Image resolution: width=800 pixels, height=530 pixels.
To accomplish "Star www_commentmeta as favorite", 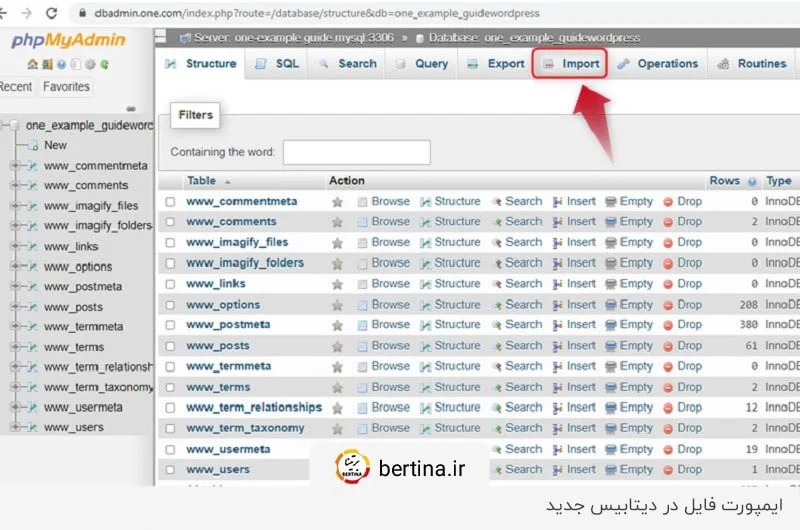I will [x=337, y=202].
